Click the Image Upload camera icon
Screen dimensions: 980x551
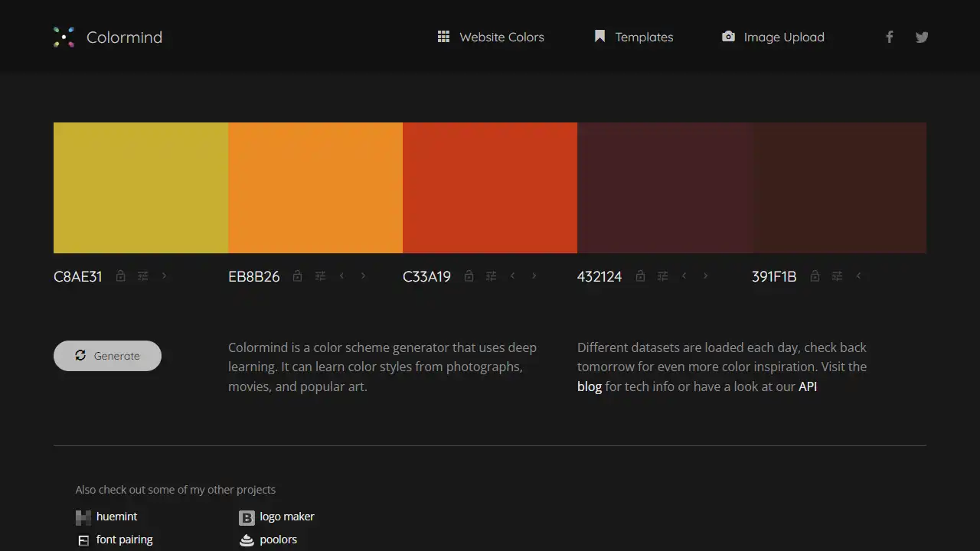[x=728, y=36]
